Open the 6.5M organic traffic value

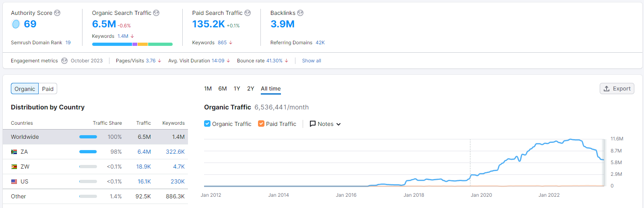(104, 24)
